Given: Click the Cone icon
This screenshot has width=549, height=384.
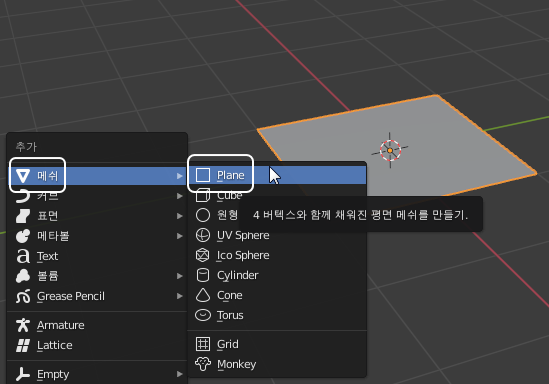Looking at the screenshot, I should [x=203, y=295].
